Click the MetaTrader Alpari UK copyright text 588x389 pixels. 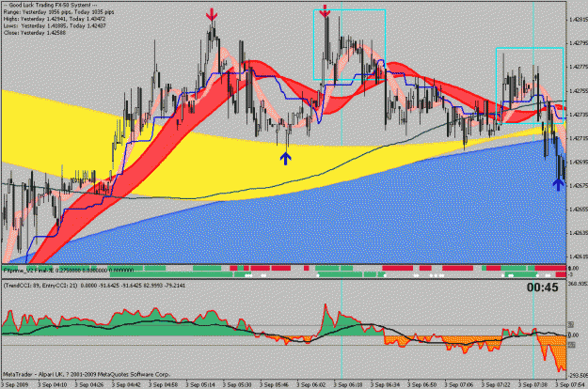click(87, 374)
